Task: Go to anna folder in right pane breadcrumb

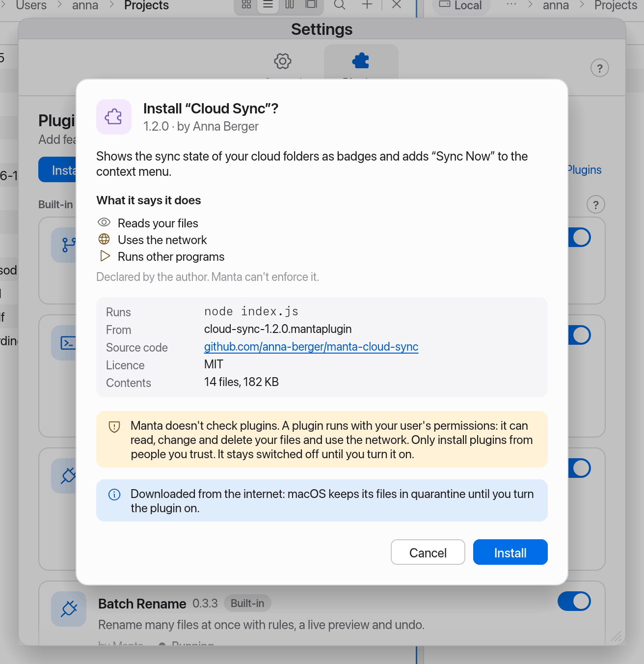Action: coord(556,5)
